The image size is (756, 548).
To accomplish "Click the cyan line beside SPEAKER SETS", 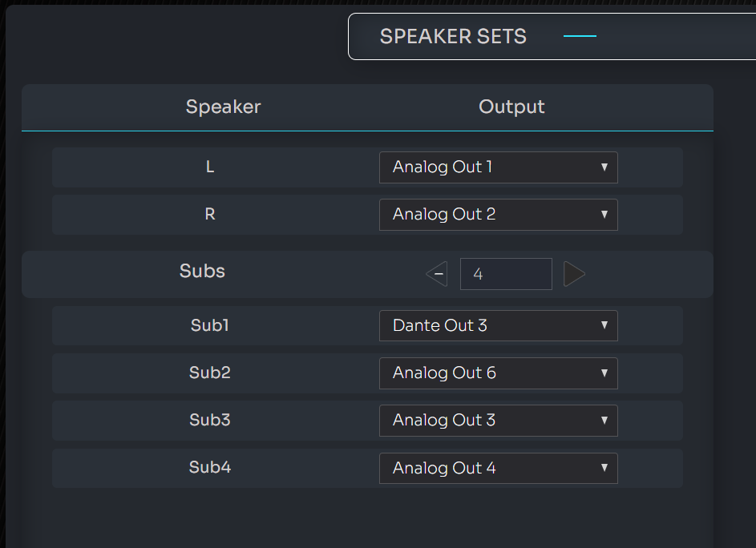I will click(580, 37).
